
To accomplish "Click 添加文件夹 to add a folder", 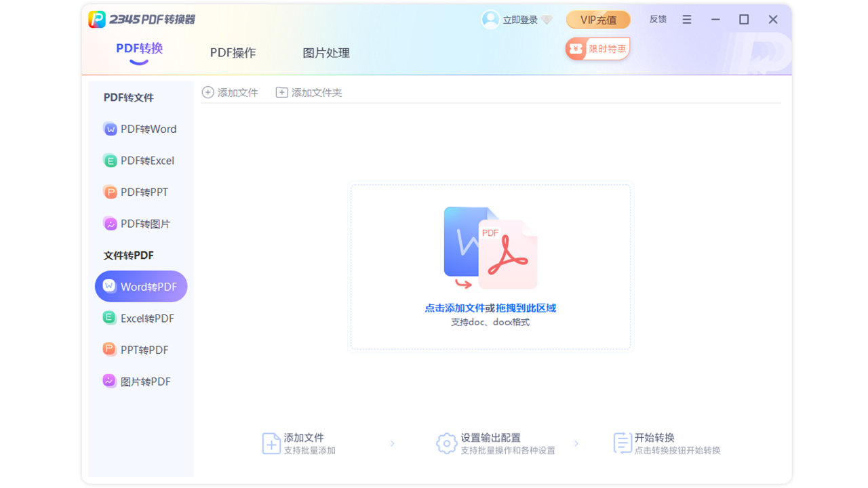I will [309, 91].
